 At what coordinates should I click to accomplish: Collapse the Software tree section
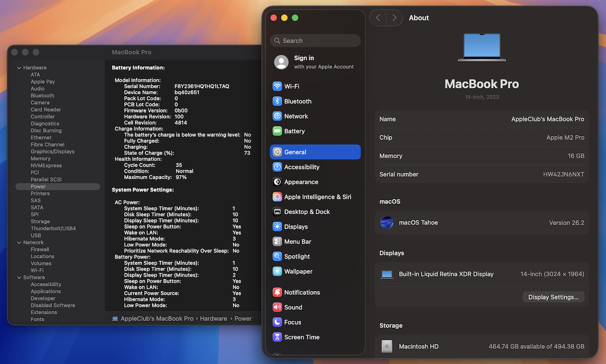[19, 277]
